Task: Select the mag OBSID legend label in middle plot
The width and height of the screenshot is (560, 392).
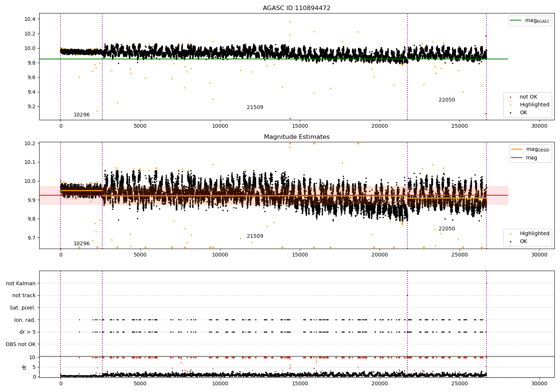Action: (538, 149)
